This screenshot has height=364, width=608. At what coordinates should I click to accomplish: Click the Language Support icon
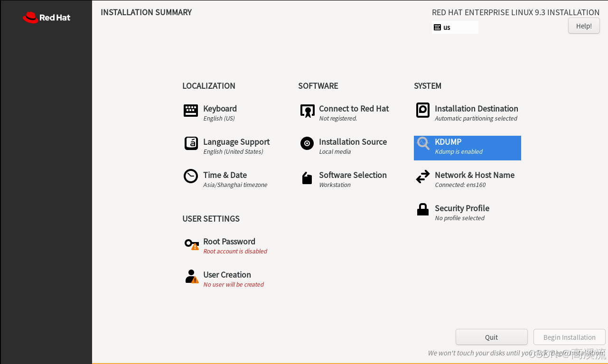pos(191,143)
